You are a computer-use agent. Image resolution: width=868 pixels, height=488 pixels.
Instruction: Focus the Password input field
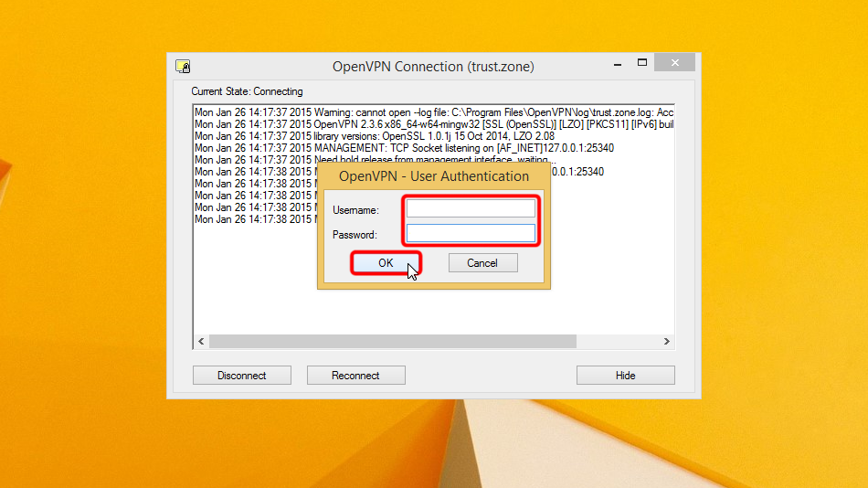coord(471,234)
